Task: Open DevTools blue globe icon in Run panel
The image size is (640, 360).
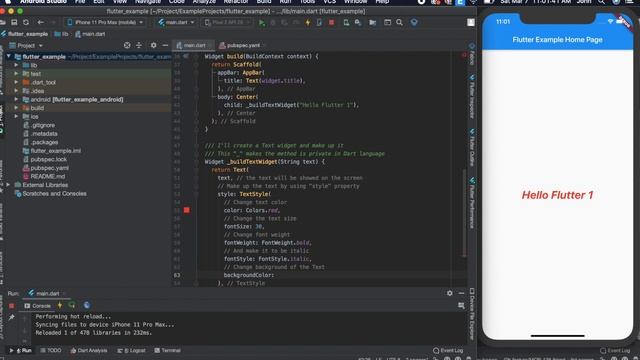Action: [x=87, y=305]
